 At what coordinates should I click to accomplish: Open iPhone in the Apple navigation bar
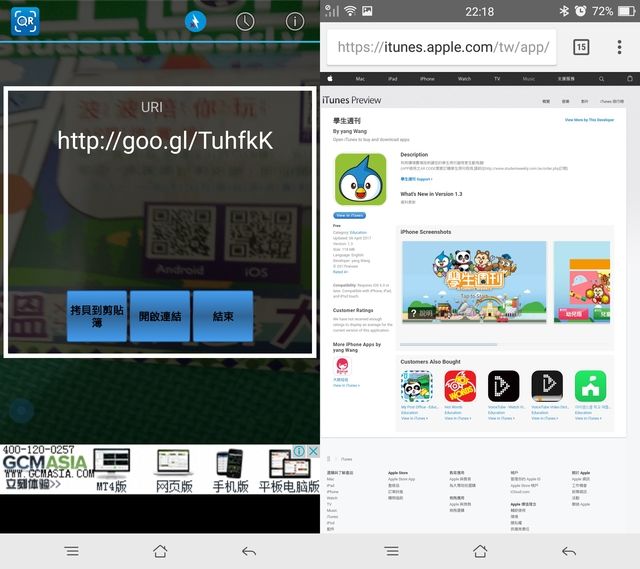tap(427, 79)
